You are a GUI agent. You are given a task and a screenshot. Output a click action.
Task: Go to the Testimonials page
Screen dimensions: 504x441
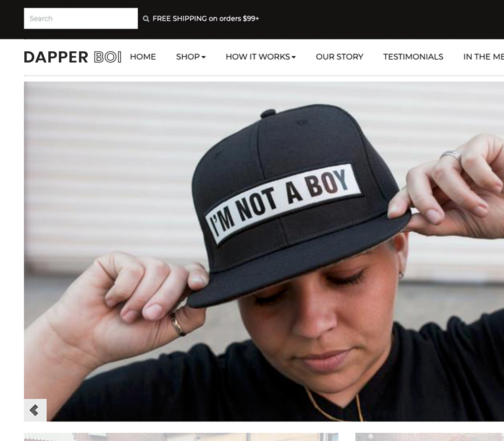coord(413,57)
